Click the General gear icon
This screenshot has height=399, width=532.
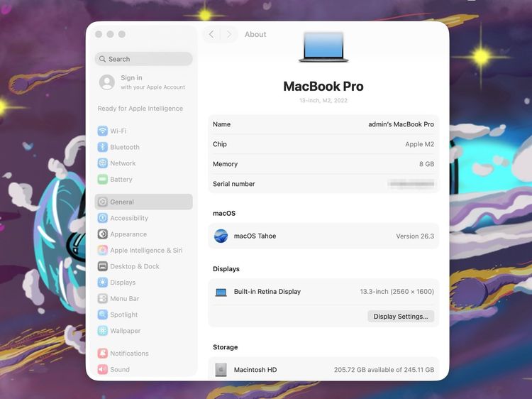point(102,202)
